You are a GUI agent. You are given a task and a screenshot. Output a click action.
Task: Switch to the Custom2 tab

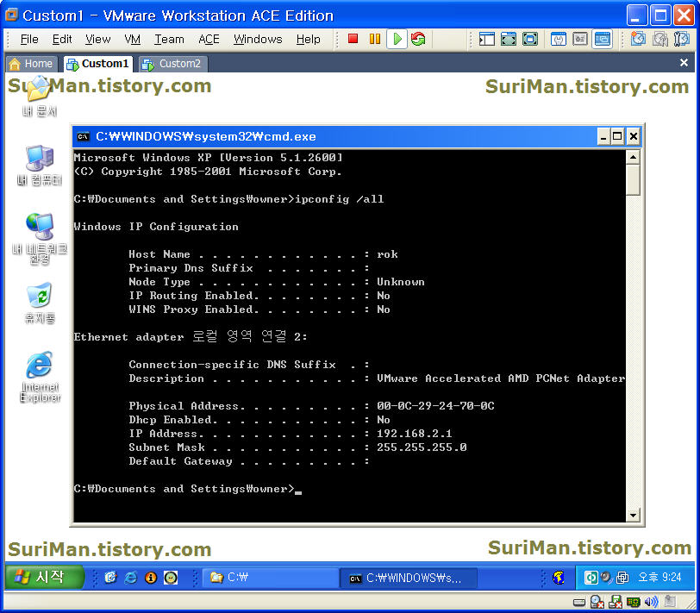pos(172,64)
